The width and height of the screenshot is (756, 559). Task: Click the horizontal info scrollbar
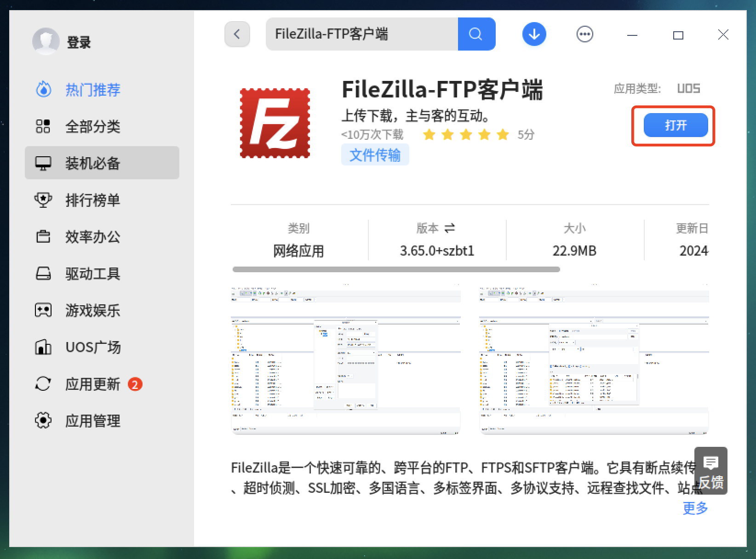pos(396,269)
